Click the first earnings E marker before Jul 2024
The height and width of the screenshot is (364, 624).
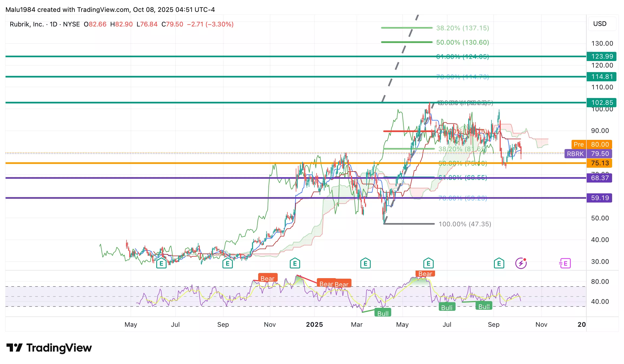point(161,263)
